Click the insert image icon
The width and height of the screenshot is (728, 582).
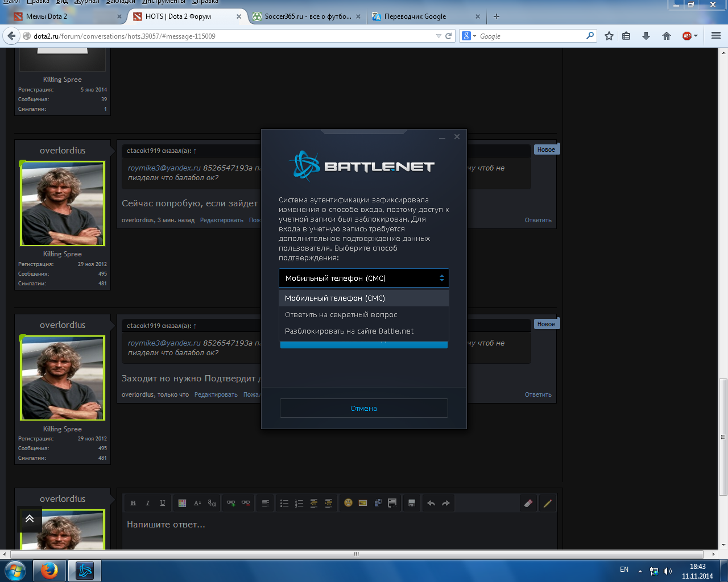[363, 503]
